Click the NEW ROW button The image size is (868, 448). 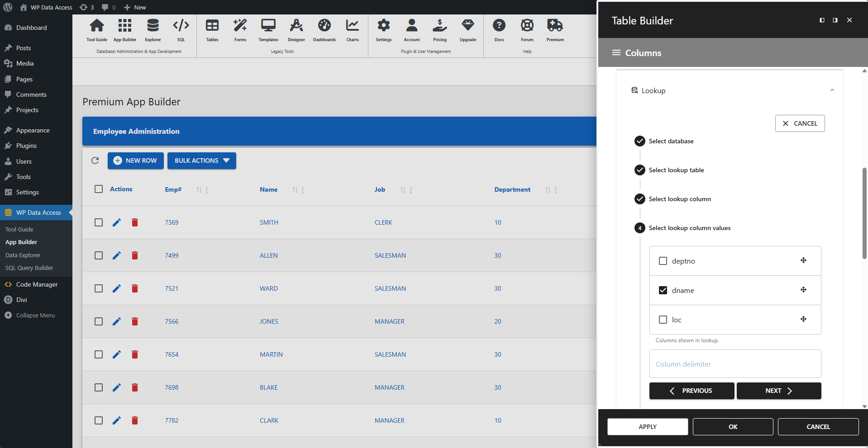coord(135,160)
